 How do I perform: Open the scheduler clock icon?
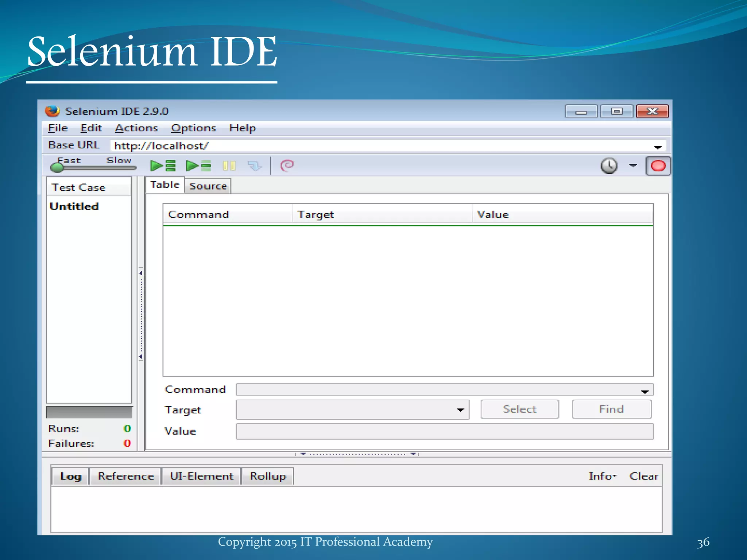coord(609,166)
